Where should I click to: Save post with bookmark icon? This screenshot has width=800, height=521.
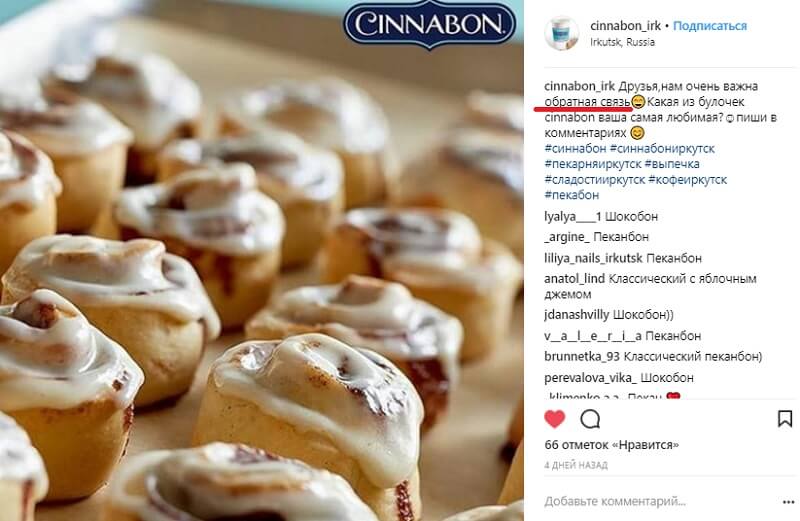click(785, 419)
